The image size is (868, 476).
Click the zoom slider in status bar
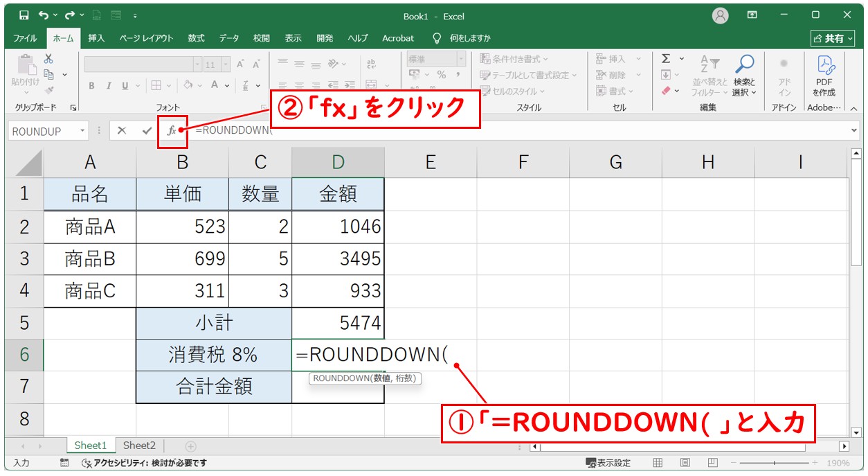click(775, 463)
